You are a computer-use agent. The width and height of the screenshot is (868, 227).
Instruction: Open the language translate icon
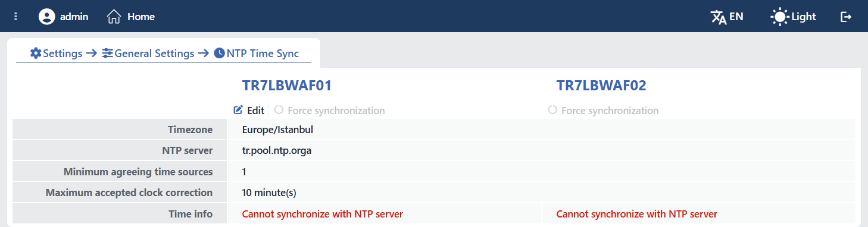[x=719, y=17]
